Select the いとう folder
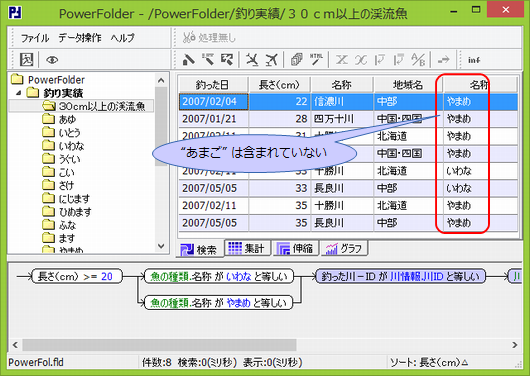The width and height of the screenshot is (530, 376). click(62, 133)
